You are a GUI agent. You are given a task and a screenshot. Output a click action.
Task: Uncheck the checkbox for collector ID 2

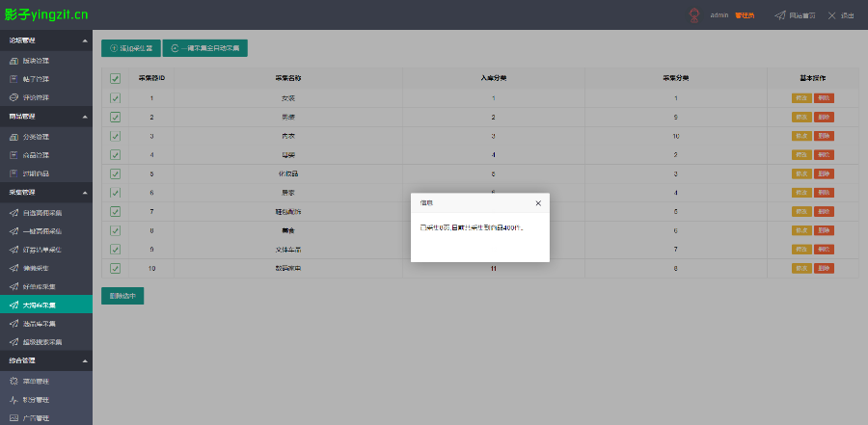pyautogui.click(x=115, y=117)
